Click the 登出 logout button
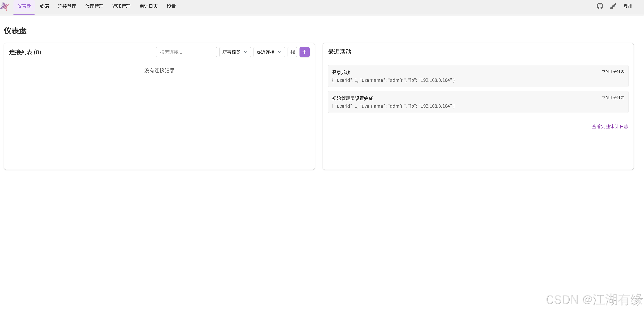Image resolution: width=644 pixels, height=310 pixels. click(x=628, y=6)
